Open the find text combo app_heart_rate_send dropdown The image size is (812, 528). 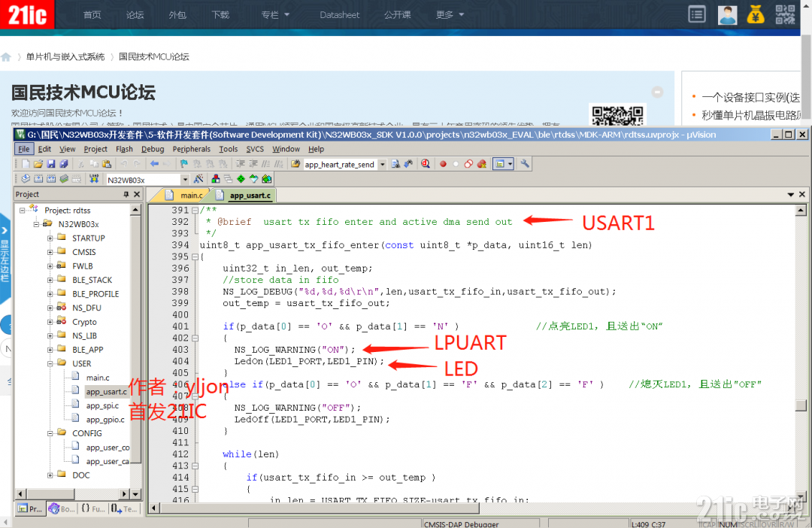pos(382,164)
